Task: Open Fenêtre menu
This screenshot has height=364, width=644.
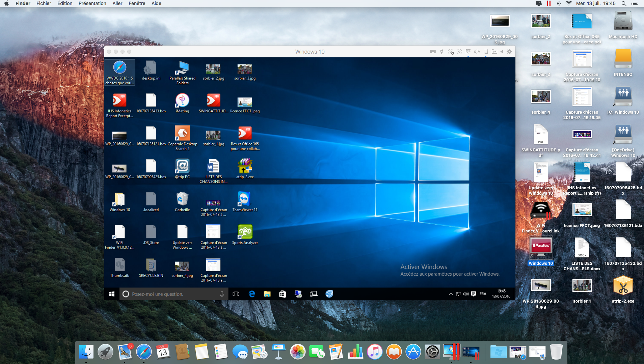Action: coord(137,3)
